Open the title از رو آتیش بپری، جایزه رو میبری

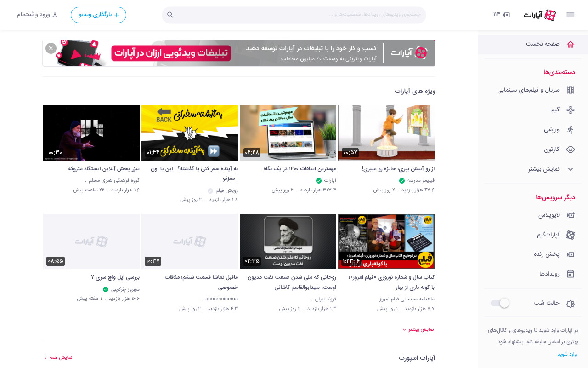398,169
